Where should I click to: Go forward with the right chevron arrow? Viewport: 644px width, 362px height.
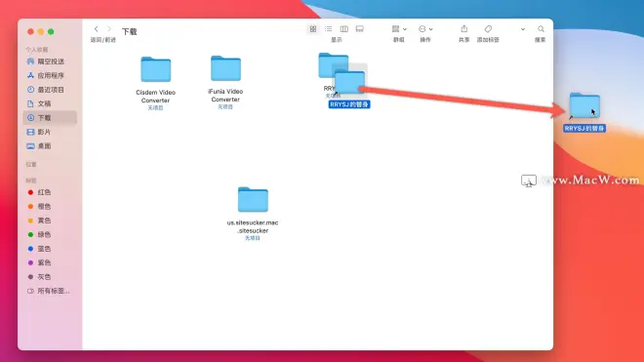(109, 28)
